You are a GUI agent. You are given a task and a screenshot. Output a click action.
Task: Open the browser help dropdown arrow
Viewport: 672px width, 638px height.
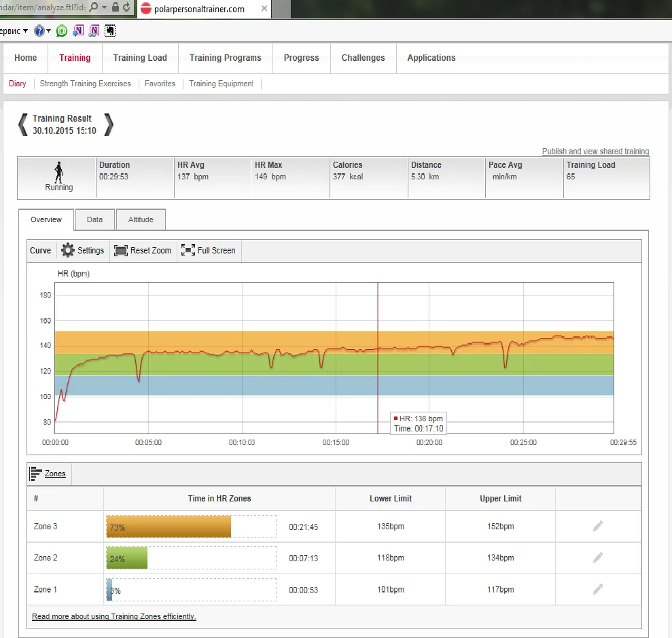49,31
